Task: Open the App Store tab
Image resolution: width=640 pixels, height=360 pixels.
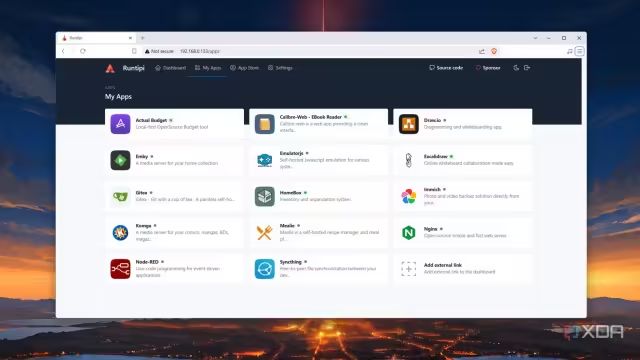Action: pyautogui.click(x=244, y=68)
